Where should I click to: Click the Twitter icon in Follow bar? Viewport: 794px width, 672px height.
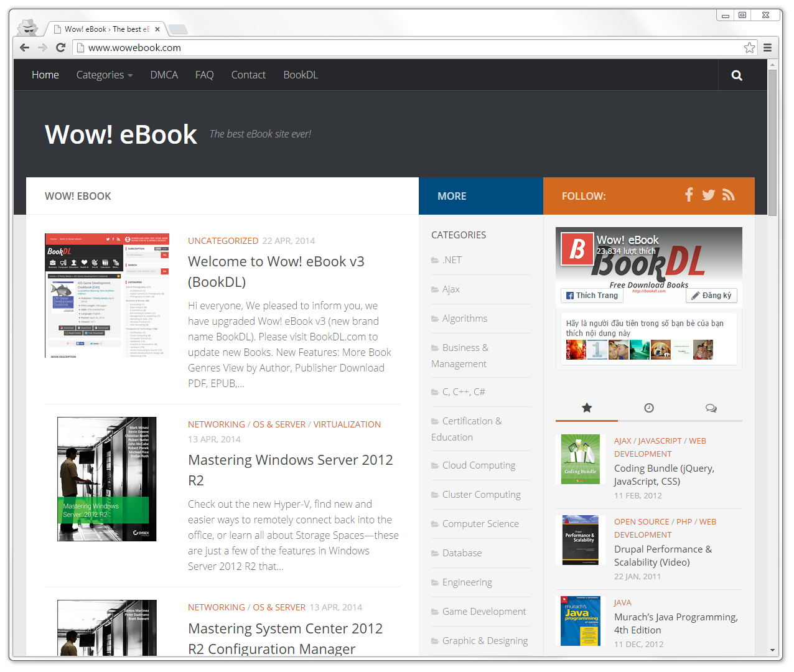click(709, 195)
